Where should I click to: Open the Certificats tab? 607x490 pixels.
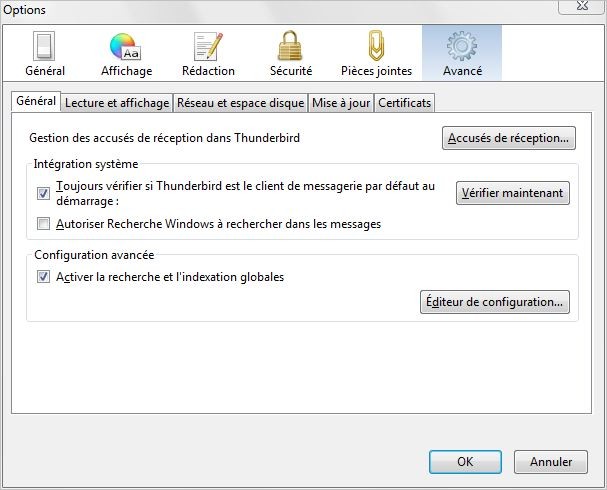[405, 103]
